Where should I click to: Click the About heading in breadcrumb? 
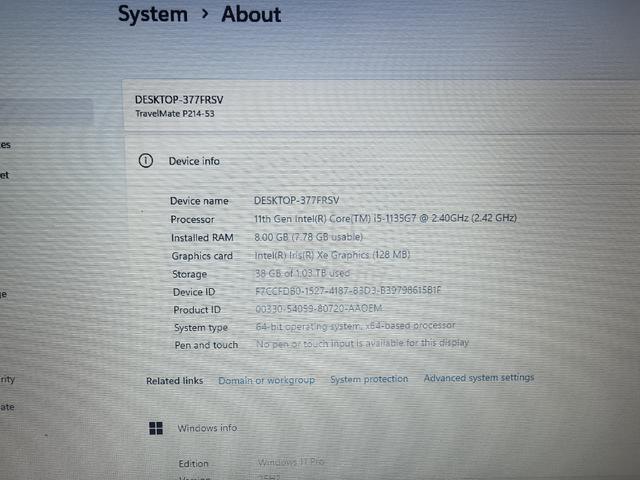point(251,14)
